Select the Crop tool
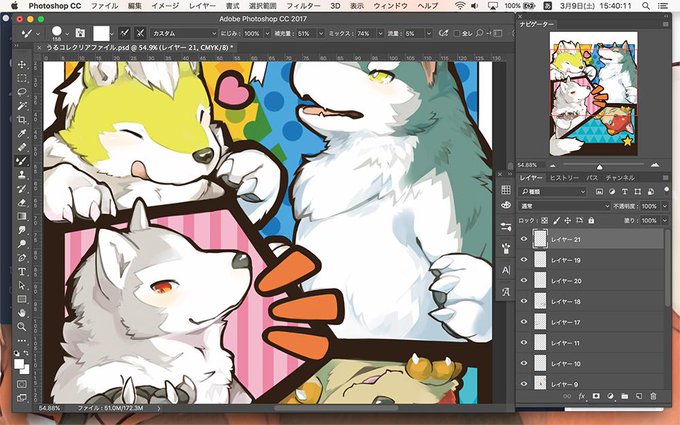 click(22, 120)
